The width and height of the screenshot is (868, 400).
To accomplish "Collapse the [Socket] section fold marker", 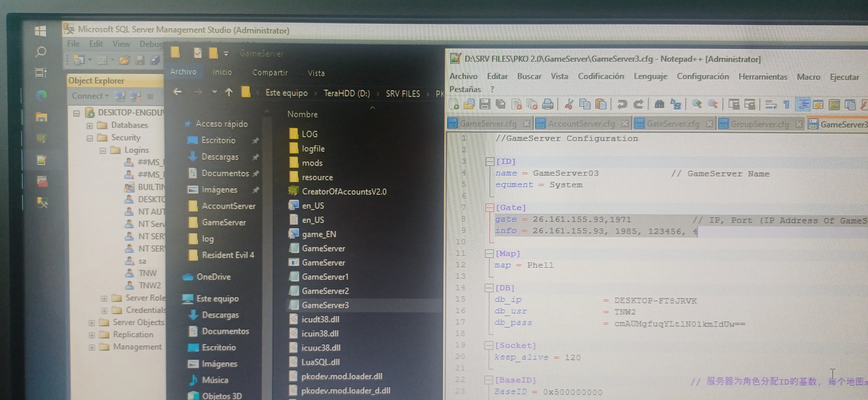I will click(489, 345).
